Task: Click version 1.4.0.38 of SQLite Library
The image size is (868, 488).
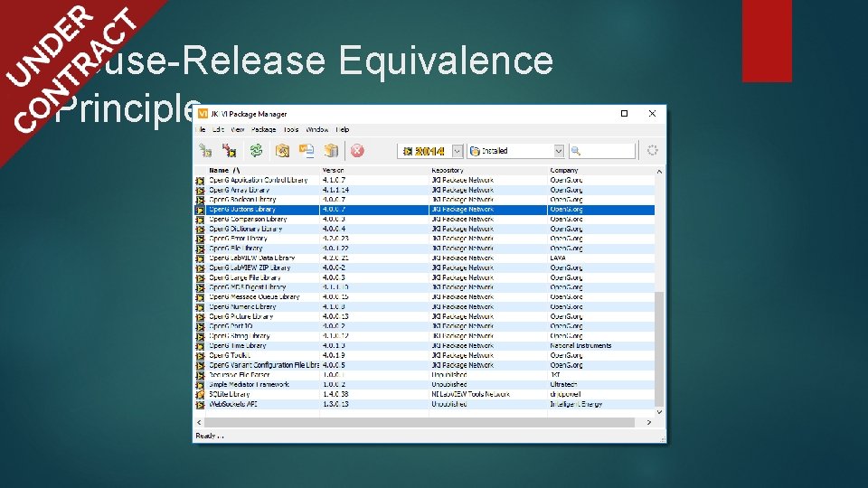Action: [x=335, y=395]
